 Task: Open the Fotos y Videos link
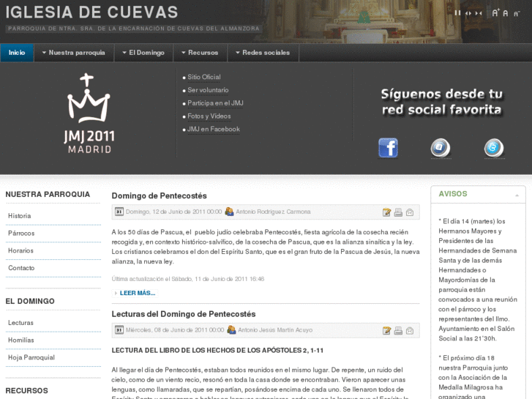209,116
